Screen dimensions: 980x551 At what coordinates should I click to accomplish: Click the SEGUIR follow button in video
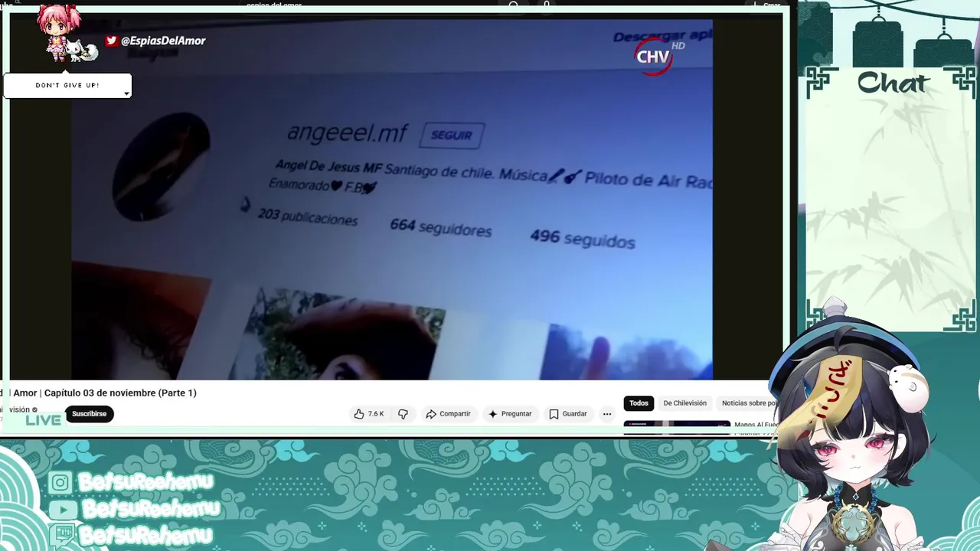(x=452, y=135)
